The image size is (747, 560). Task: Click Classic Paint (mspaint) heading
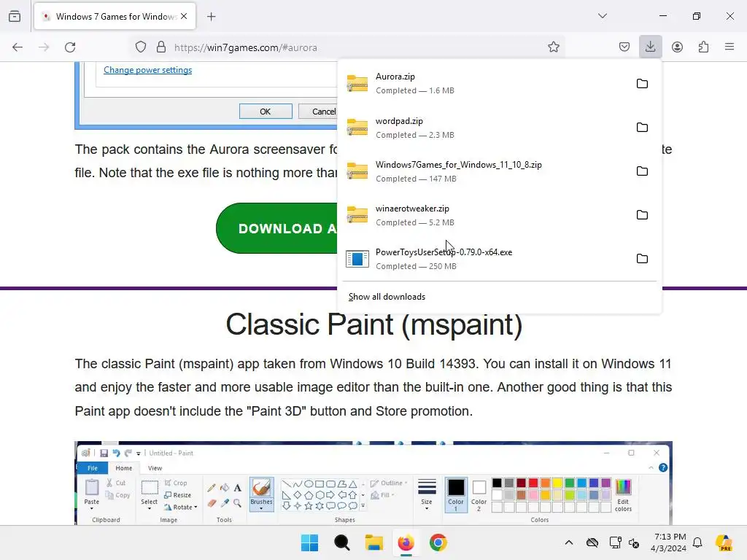(x=374, y=324)
